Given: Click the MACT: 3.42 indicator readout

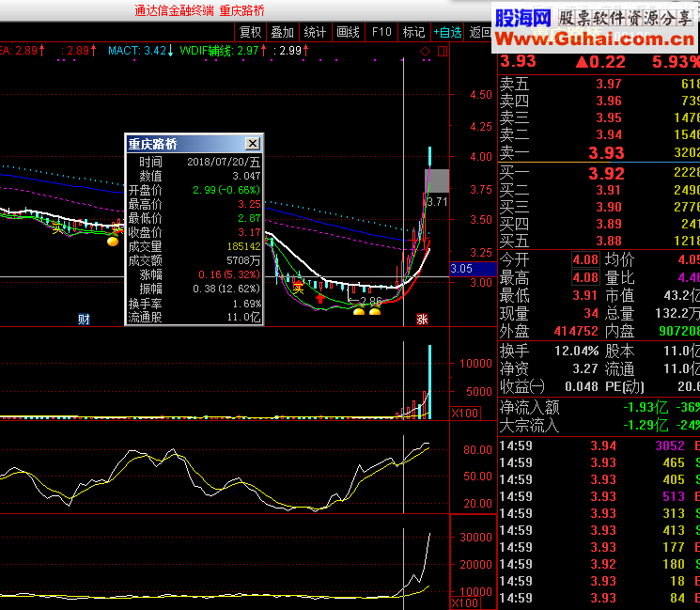Looking at the screenshot, I should (141, 51).
